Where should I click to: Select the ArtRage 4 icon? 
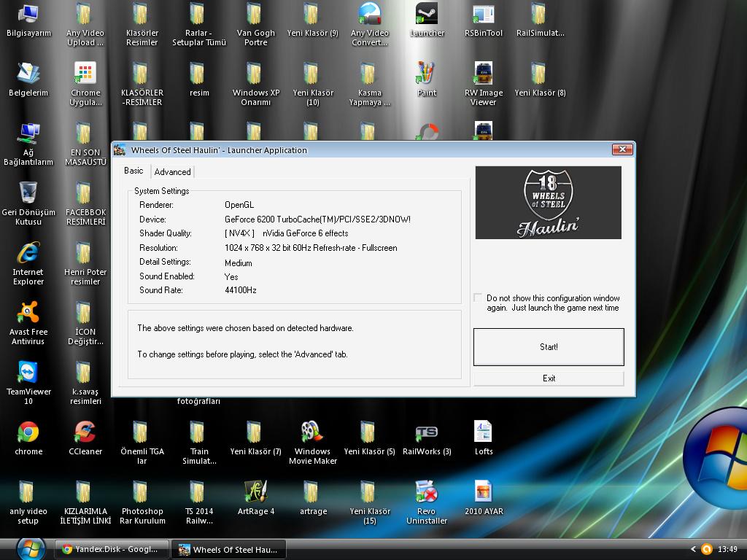(256, 498)
